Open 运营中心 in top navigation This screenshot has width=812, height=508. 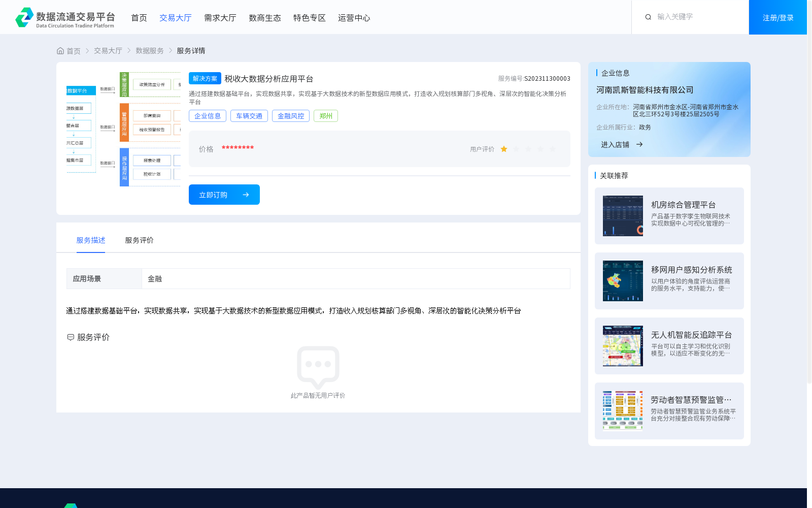[x=354, y=18]
